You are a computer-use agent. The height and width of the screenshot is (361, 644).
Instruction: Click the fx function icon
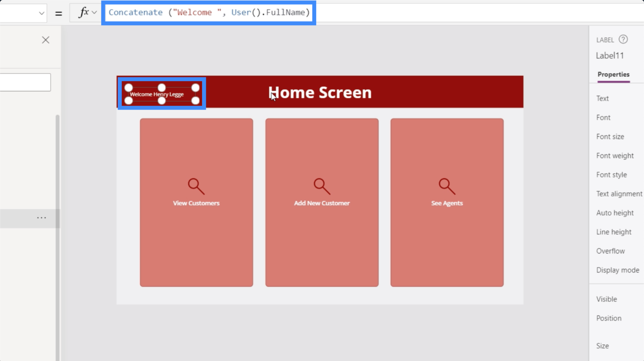[x=84, y=13]
